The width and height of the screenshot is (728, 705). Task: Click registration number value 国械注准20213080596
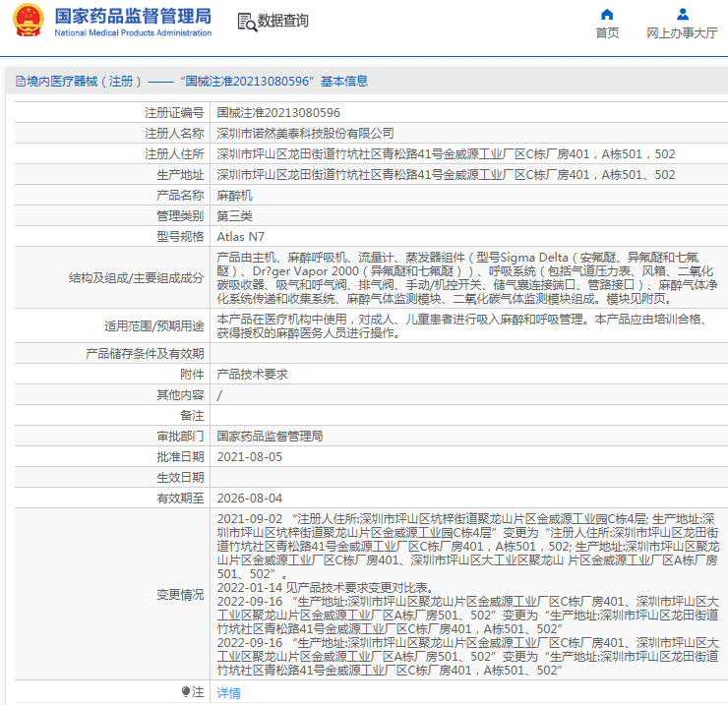coord(278,113)
